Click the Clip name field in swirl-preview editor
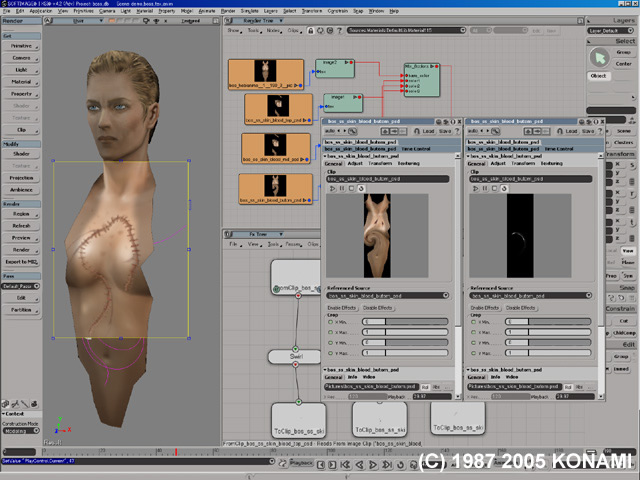 point(388,179)
